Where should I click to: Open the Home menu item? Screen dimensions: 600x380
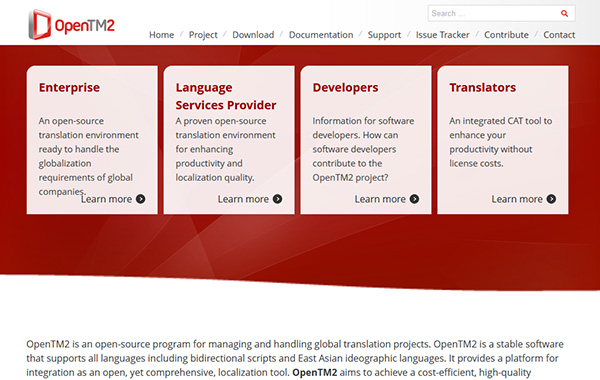pyautogui.click(x=161, y=35)
